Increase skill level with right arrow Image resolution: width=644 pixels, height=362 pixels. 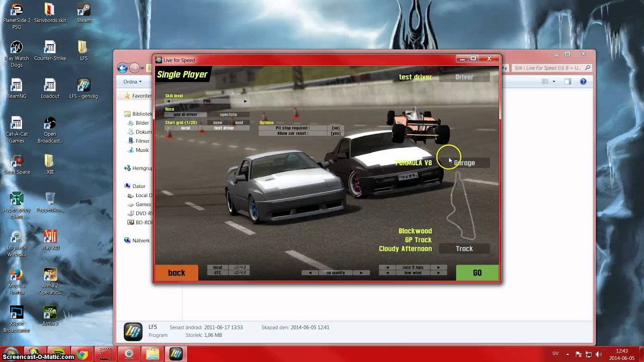pyautogui.click(x=246, y=102)
